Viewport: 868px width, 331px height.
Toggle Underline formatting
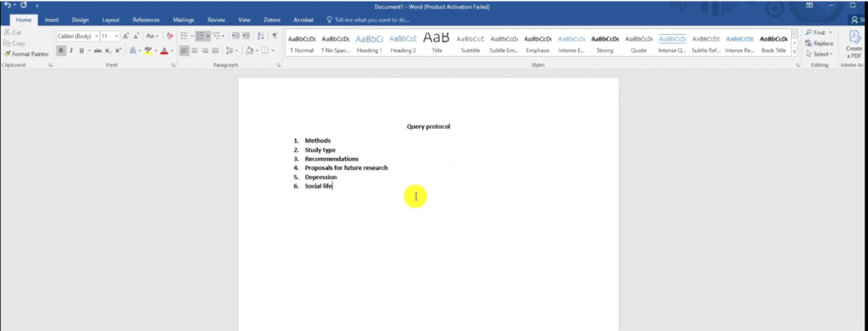point(81,50)
